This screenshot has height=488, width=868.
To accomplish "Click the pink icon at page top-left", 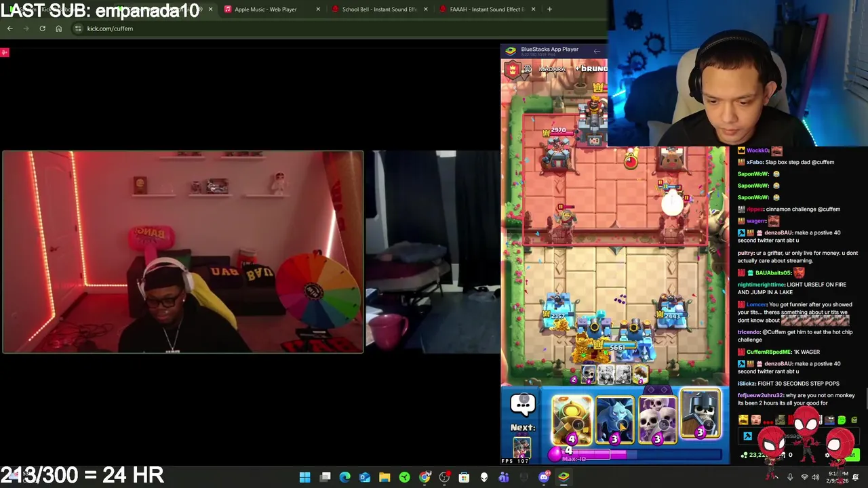I will 4,52.
